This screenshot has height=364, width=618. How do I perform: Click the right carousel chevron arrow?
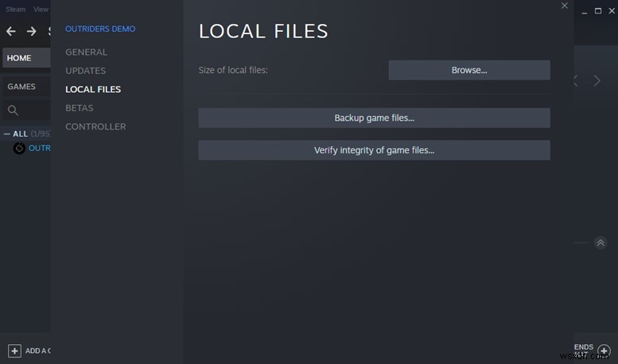tap(597, 81)
